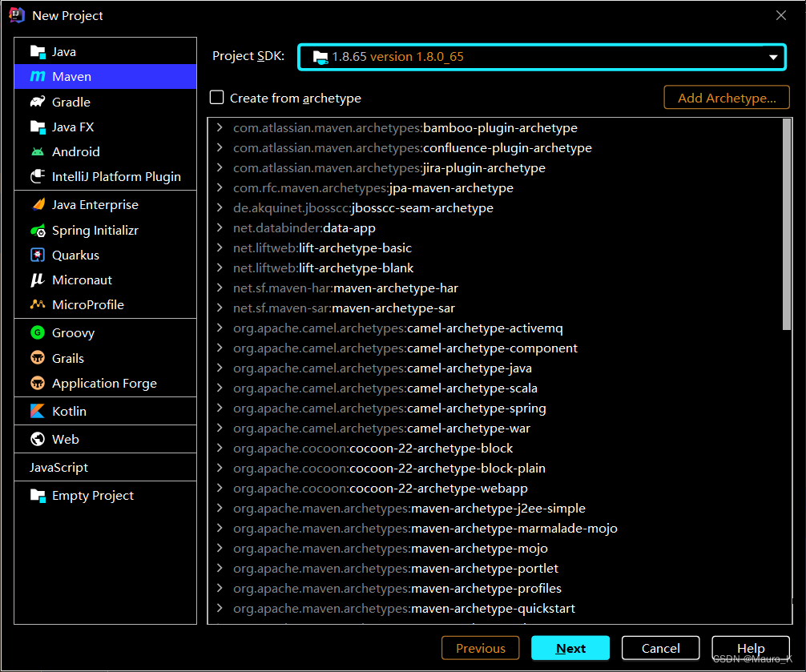Click the Next button

pos(570,648)
